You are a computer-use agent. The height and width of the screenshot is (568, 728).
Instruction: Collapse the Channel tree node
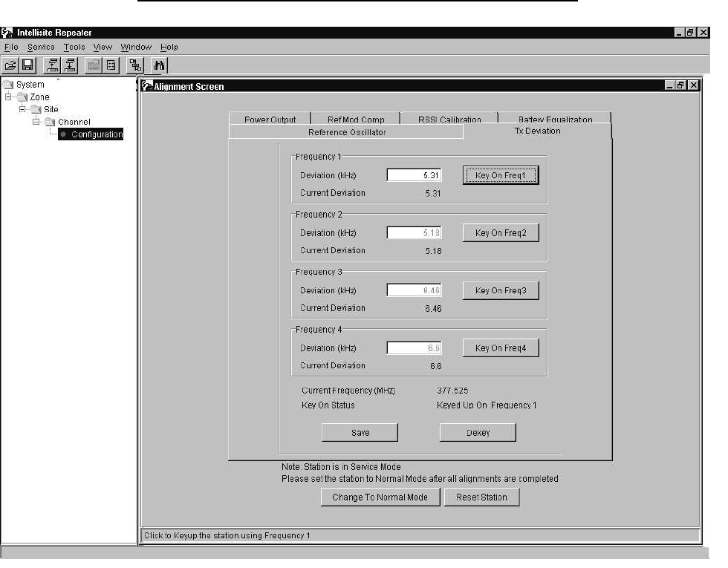(36, 122)
